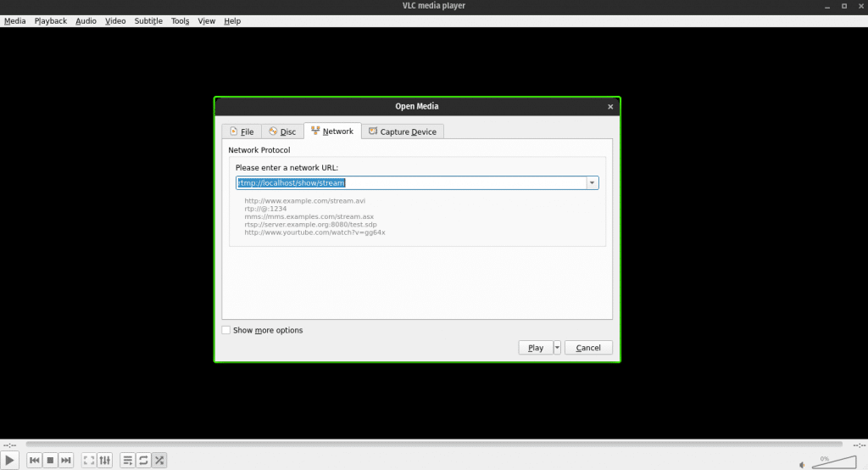Viewport: 868px width, 470px height.
Task: Toggle the loop repeat button
Action: 143,460
